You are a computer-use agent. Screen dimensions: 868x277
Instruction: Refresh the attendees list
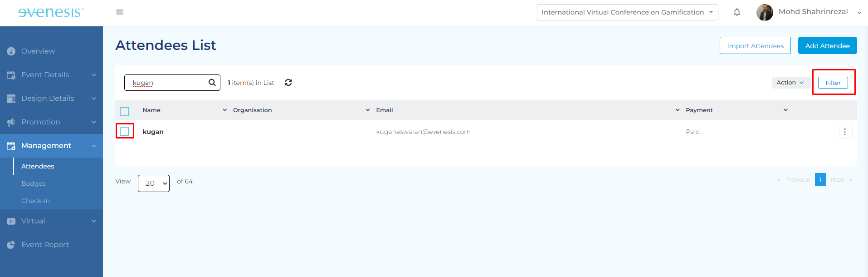[x=288, y=82]
